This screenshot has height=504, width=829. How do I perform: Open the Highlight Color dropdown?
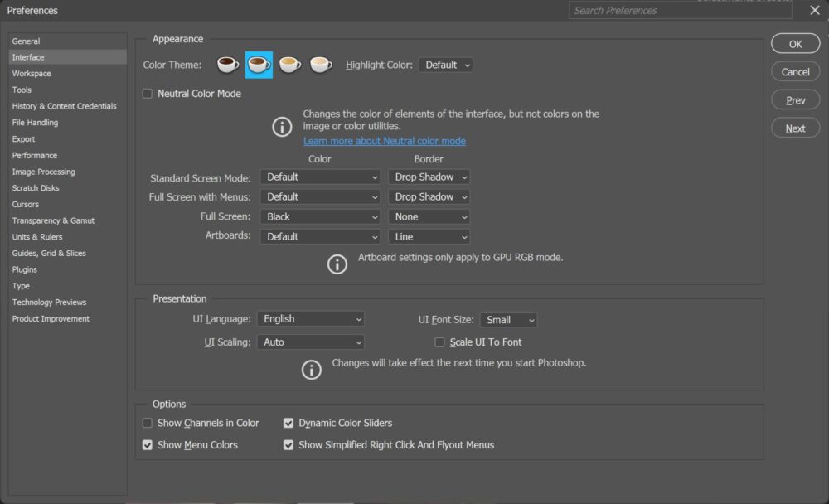(446, 65)
